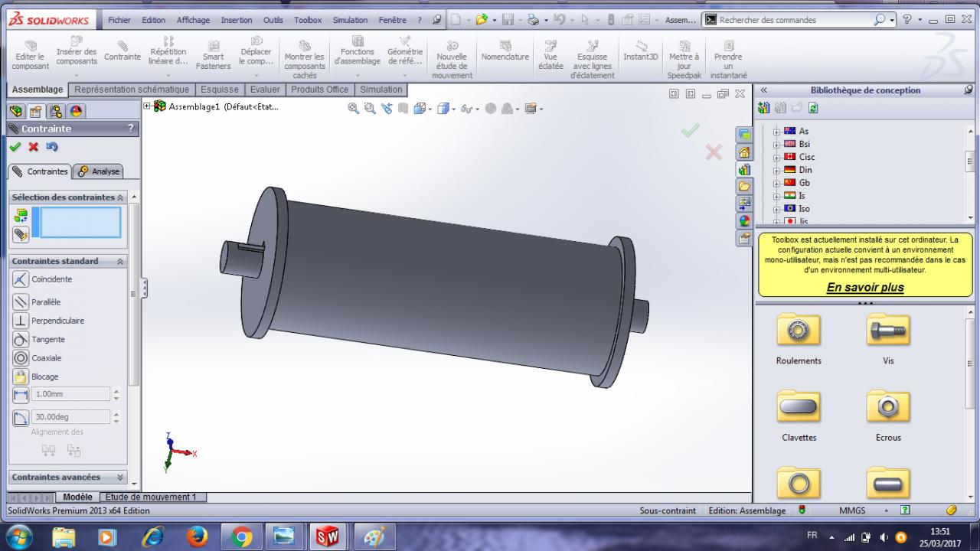
Task: Click the Appearances color wheel tab icon
Action: click(x=744, y=220)
